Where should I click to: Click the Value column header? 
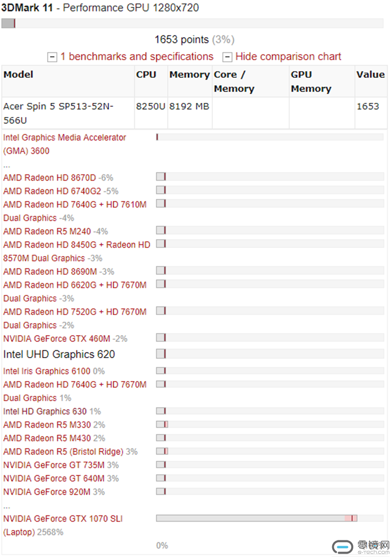tap(370, 74)
